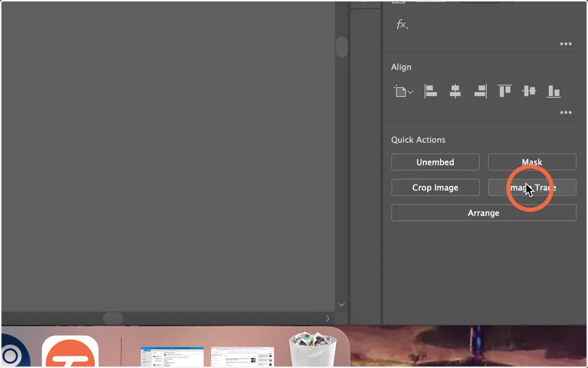Open more options in Align section
The width and height of the screenshot is (588, 368).
tap(566, 112)
